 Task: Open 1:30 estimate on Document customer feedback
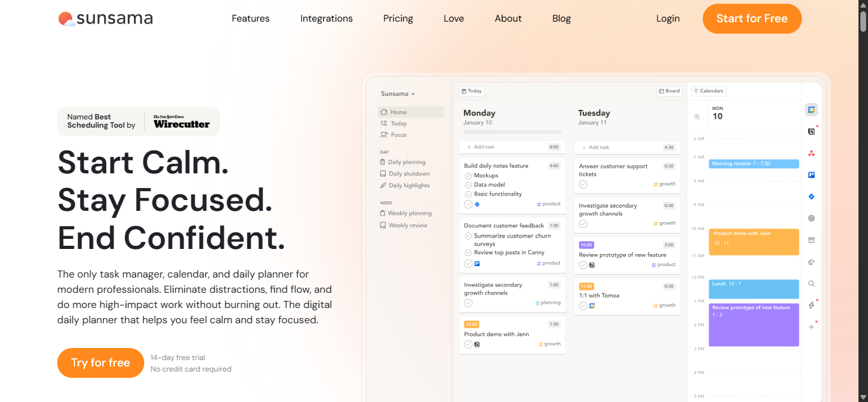[x=554, y=225]
